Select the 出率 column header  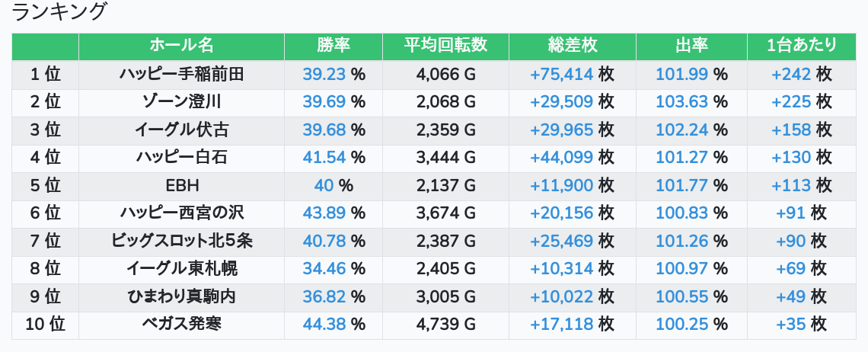coord(691,46)
